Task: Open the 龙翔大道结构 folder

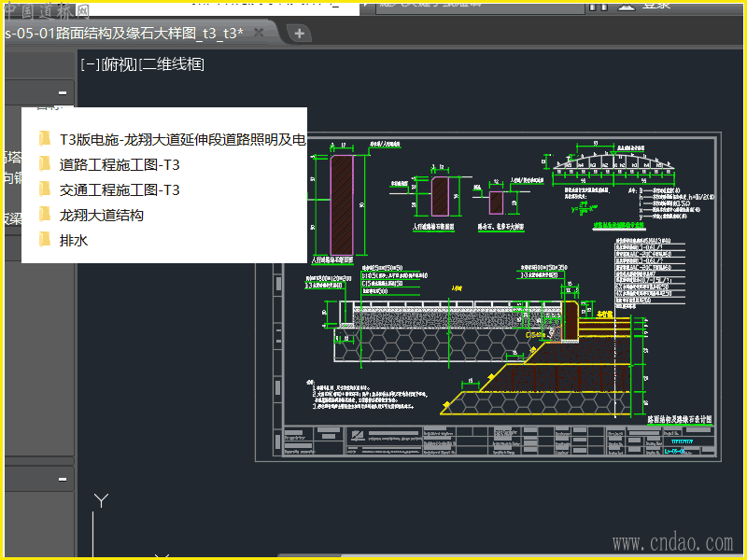Action: pos(101,216)
